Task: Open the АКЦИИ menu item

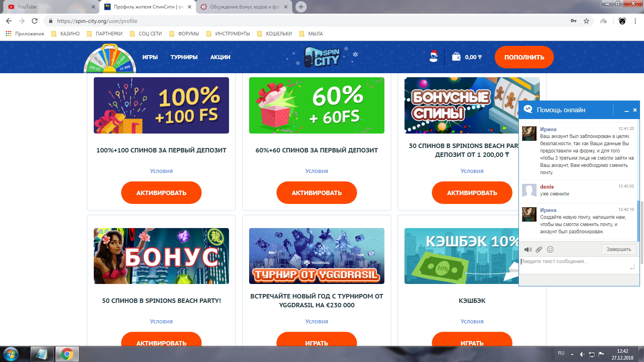Action: [220, 57]
